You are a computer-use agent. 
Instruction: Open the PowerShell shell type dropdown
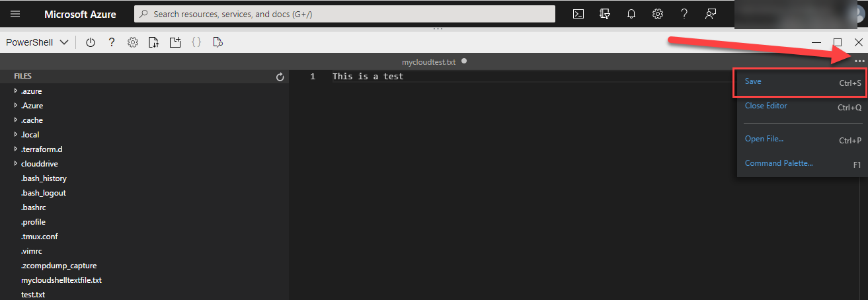pyautogui.click(x=38, y=42)
